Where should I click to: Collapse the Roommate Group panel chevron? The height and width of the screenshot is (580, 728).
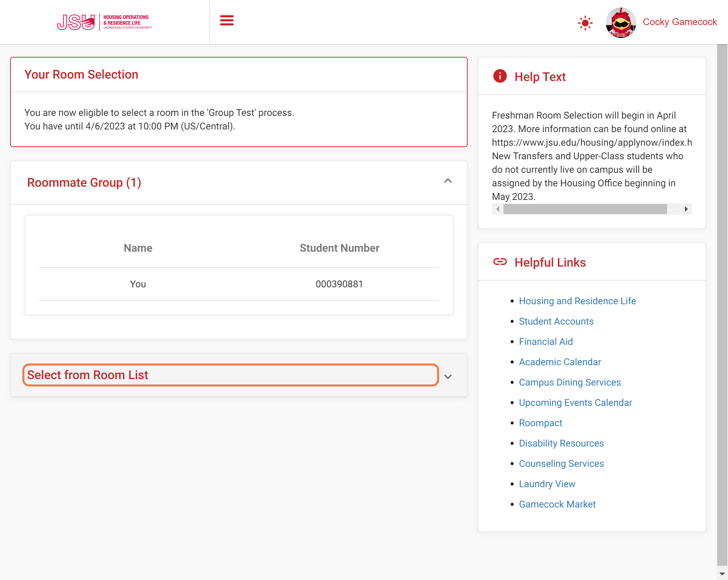point(448,181)
